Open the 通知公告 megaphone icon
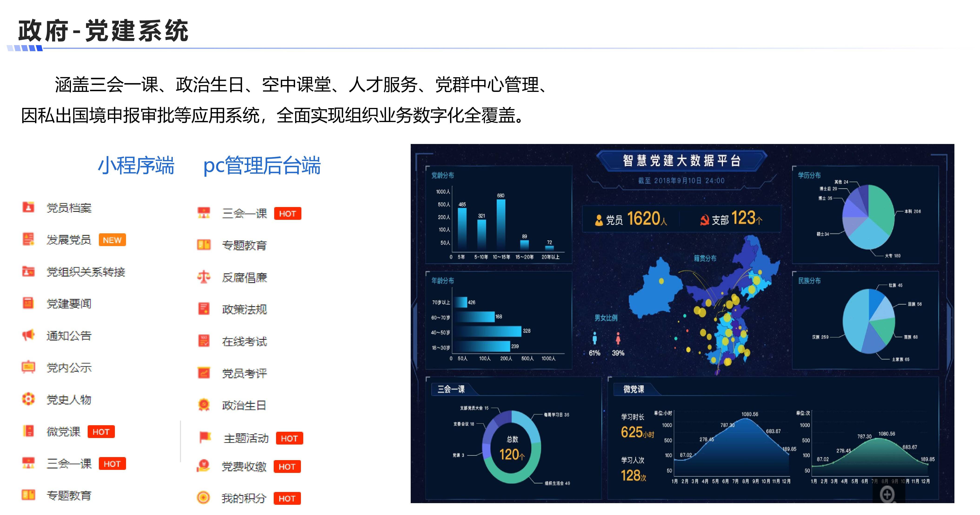Image resolution: width=980 pixels, height=515 pixels. click(28, 335)
